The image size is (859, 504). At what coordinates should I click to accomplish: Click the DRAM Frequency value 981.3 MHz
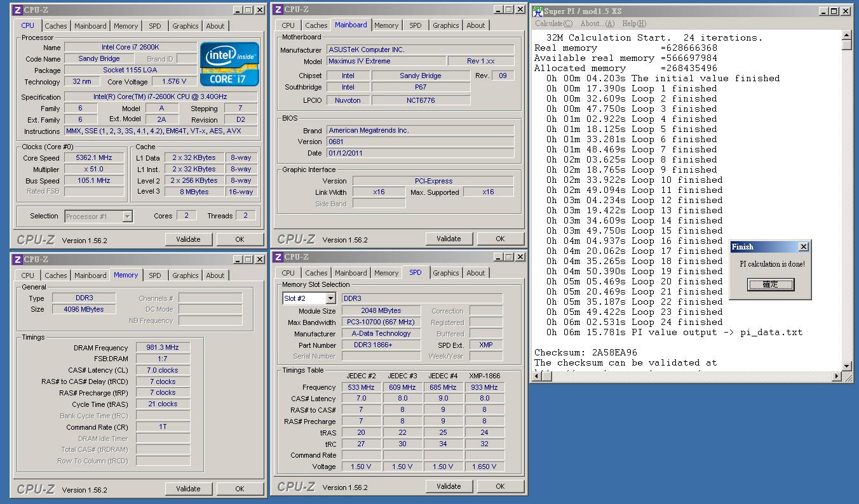click(163, 347)
